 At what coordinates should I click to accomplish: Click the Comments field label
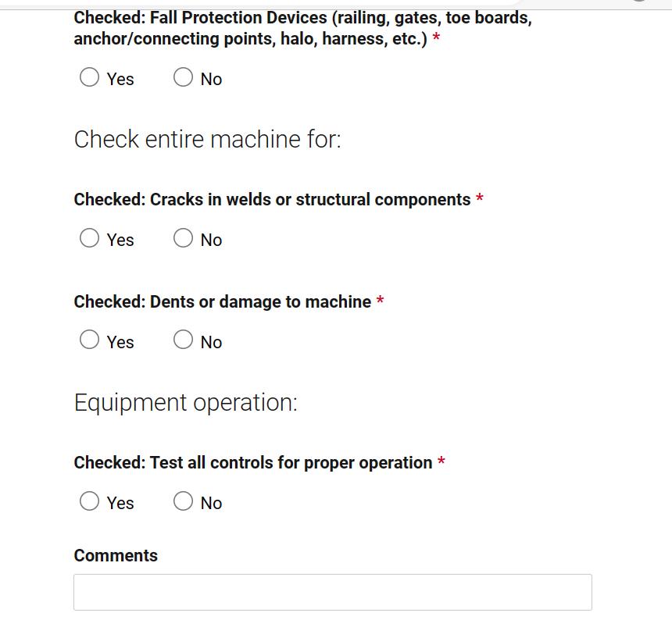(116, 555)
